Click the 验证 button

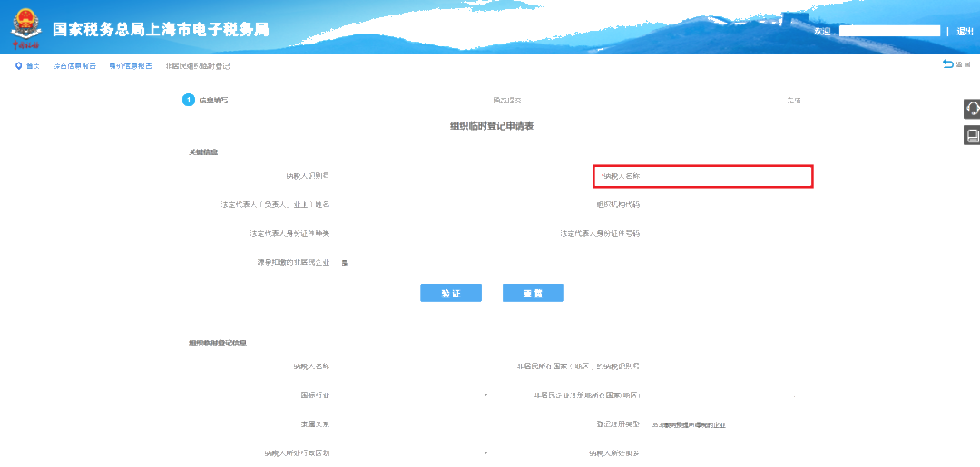451,293
